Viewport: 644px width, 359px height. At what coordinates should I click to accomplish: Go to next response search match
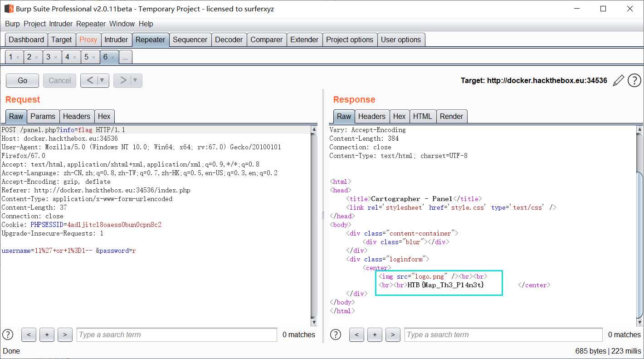(393, 334)
